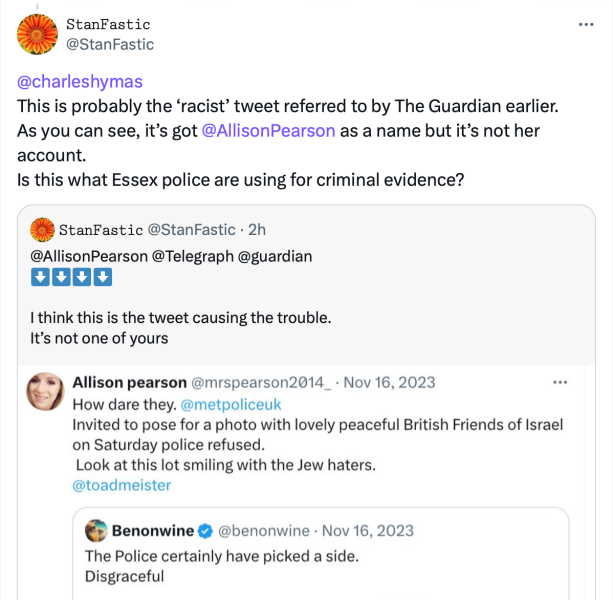613x600 pixels.
Task: Follow the @toadmeister mention link
Action: 122,485
